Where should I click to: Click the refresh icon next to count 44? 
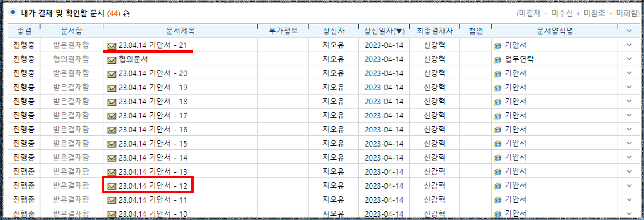pyautogui.click(x=126, y=14)
